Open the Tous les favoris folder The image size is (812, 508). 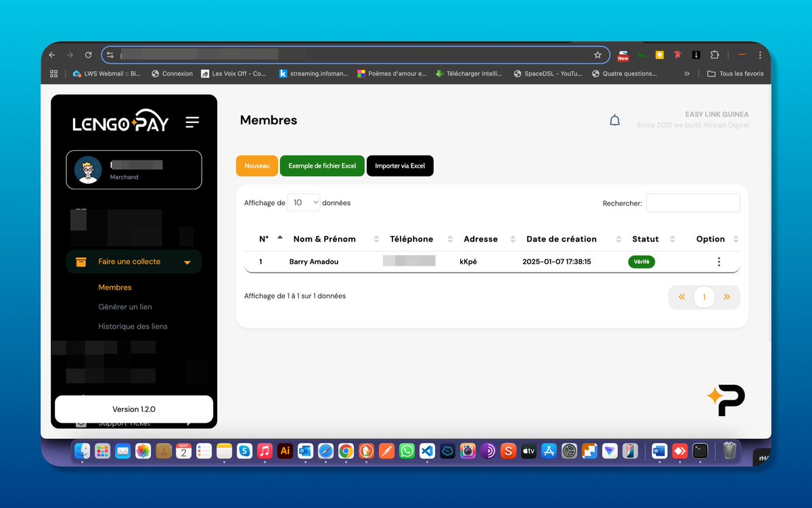pyautogui.click(x=736, y=74)
